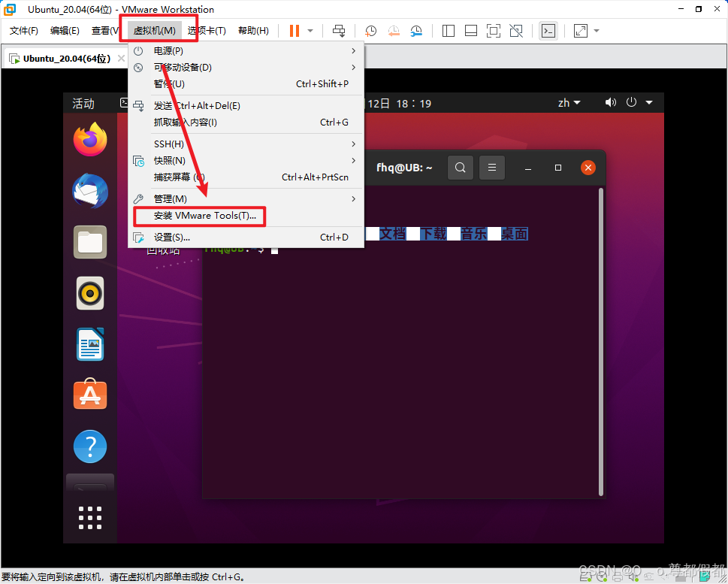Viewport: 728px width, 584px height.
Task: Click the orange pause virtual machine icon
Action: click(295, 31)
